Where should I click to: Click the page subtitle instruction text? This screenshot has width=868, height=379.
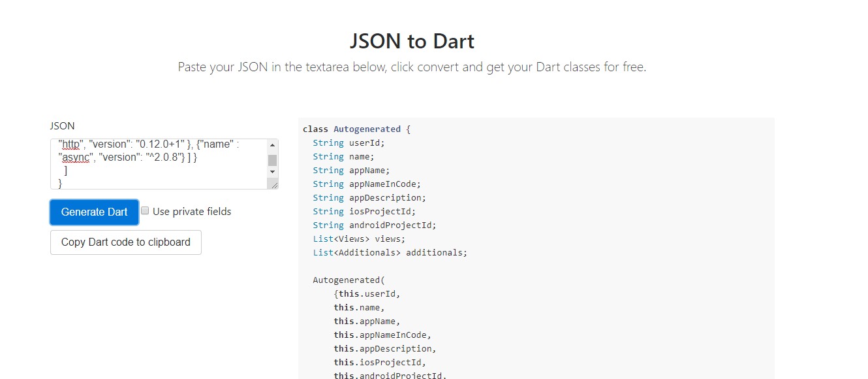(411, 66)
